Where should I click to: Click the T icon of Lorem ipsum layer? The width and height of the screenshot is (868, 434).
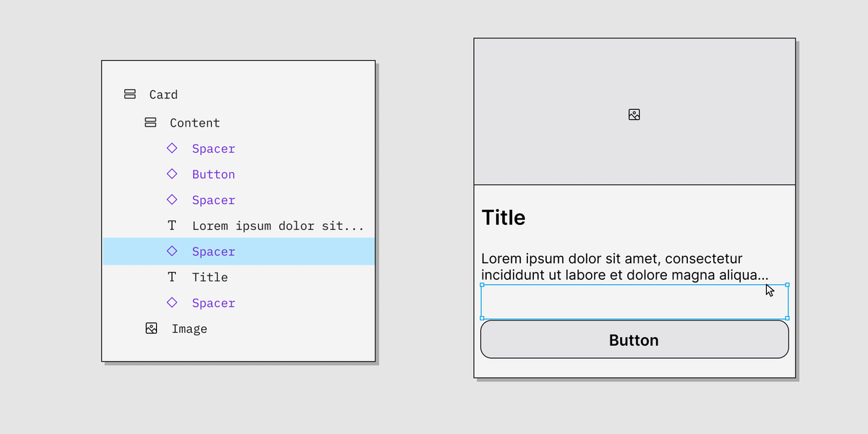point(172,225)
